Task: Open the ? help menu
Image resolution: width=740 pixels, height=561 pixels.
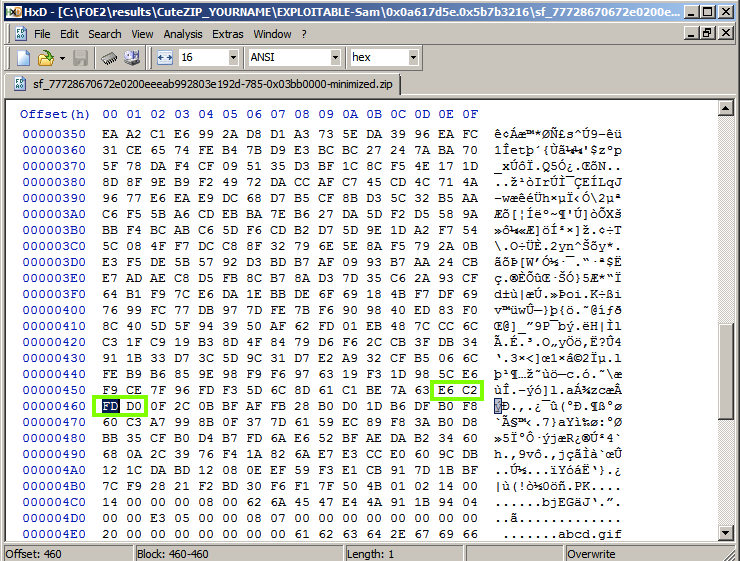Action: point(304,34)
